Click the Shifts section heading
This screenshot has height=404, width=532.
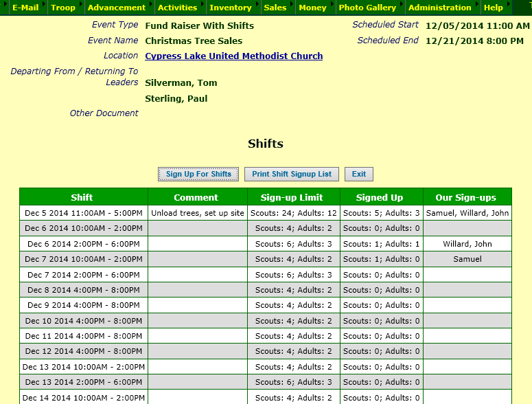(x=266, y=144)
